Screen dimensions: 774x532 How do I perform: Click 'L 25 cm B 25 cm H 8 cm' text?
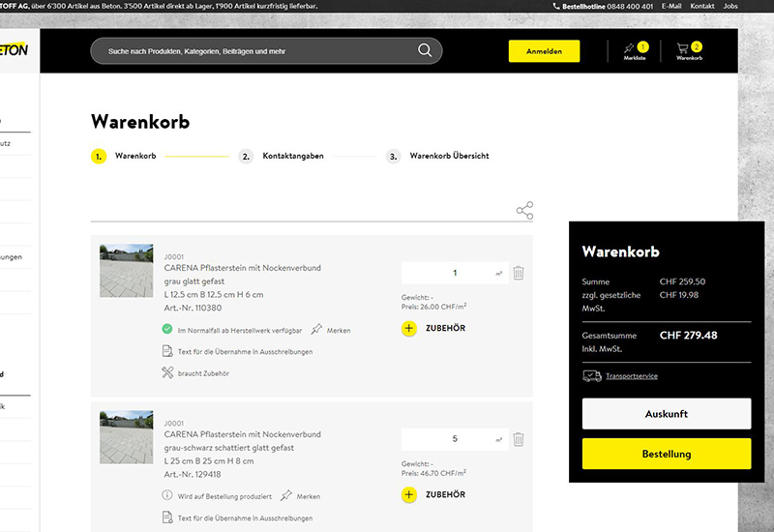tap(209, 461)
